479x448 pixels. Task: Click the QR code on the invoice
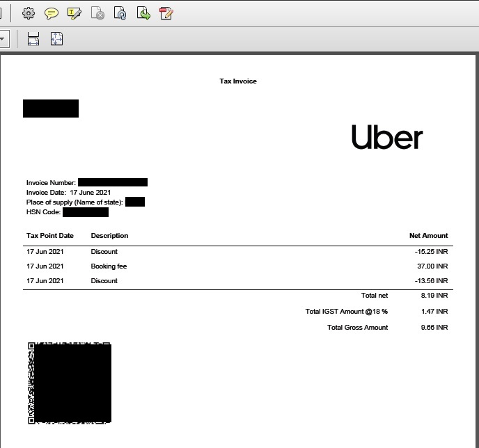click(70, 383)
